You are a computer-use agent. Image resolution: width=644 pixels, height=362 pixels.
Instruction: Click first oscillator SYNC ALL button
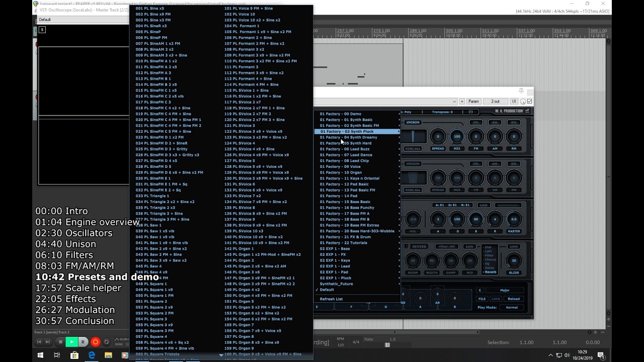click(413, 148)
